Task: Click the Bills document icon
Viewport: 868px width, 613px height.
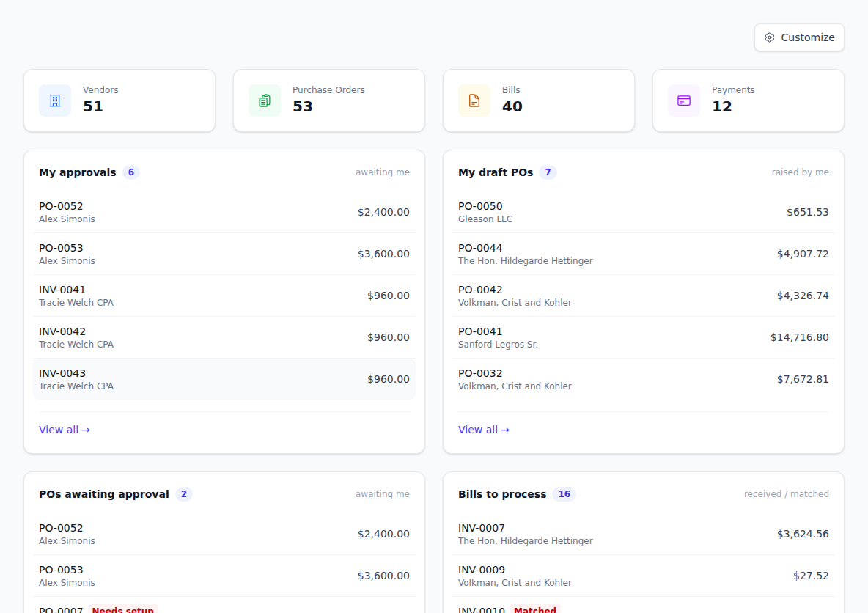Action: pyautogui.click(x=474, y=100)
